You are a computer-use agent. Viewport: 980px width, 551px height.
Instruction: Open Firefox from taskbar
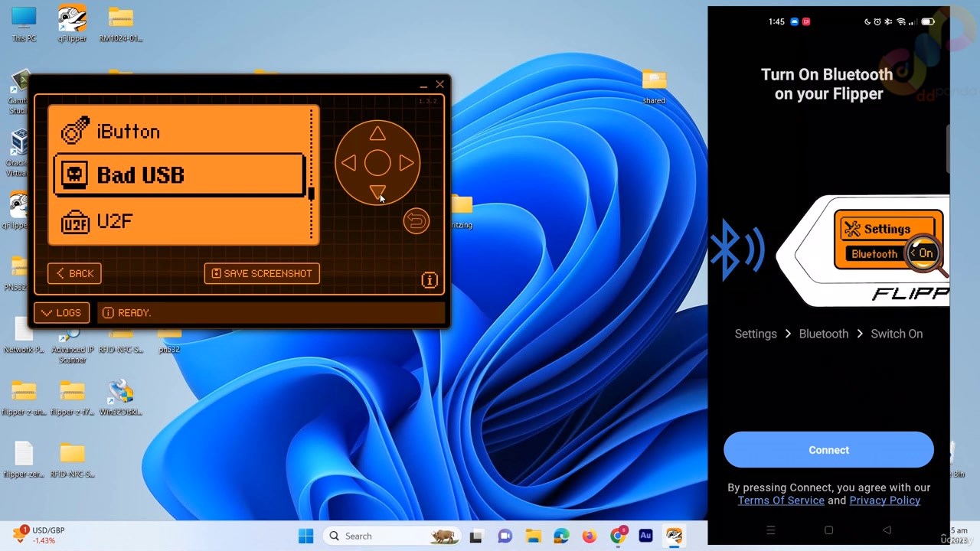tap(589, 536)
